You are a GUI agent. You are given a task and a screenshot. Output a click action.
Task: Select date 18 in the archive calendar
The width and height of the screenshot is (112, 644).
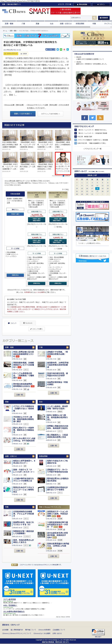click(97, 188)
